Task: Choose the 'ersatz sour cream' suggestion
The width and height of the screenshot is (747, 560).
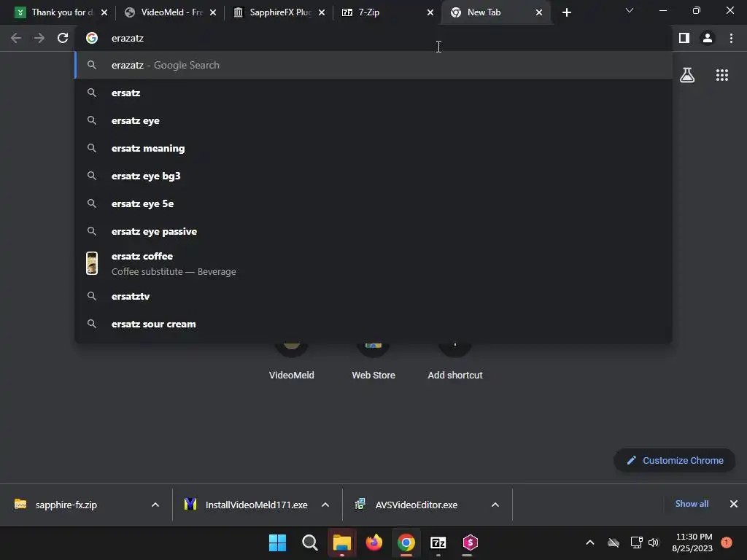Action: [374, 324]
